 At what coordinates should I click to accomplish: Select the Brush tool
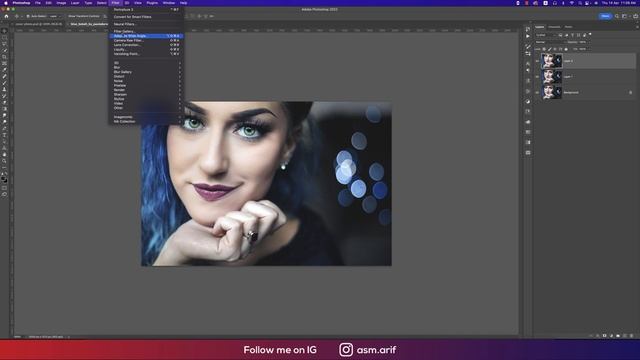tap(4, 83)
